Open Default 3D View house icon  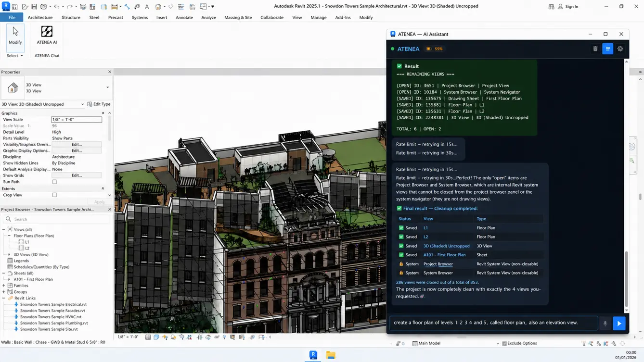(158, 6)
